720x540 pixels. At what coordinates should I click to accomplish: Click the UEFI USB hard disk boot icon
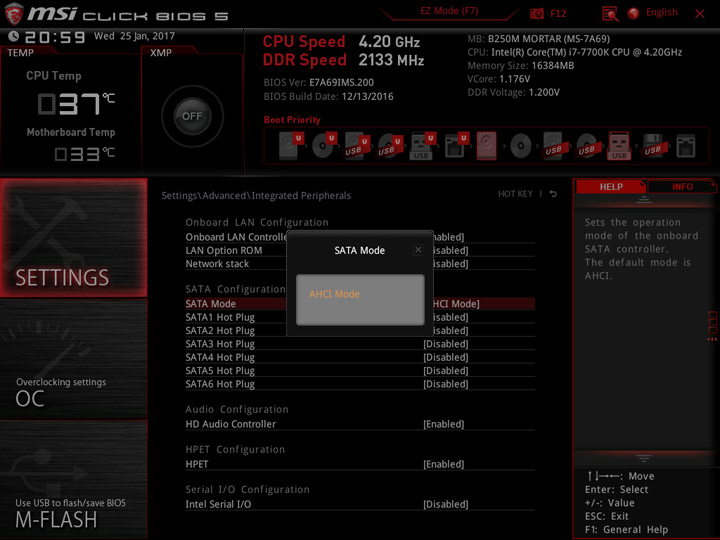(x=357, y=146)
